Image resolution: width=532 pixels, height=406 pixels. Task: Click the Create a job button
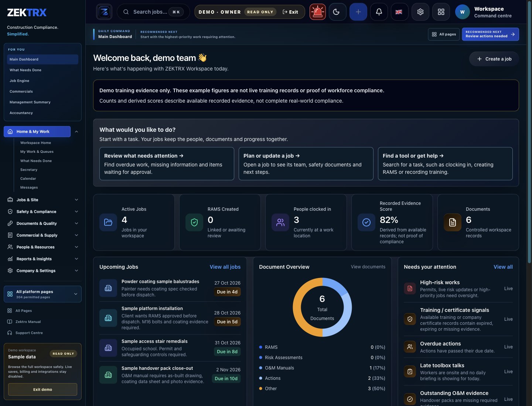pyautogui.click(x=494, y=59)
